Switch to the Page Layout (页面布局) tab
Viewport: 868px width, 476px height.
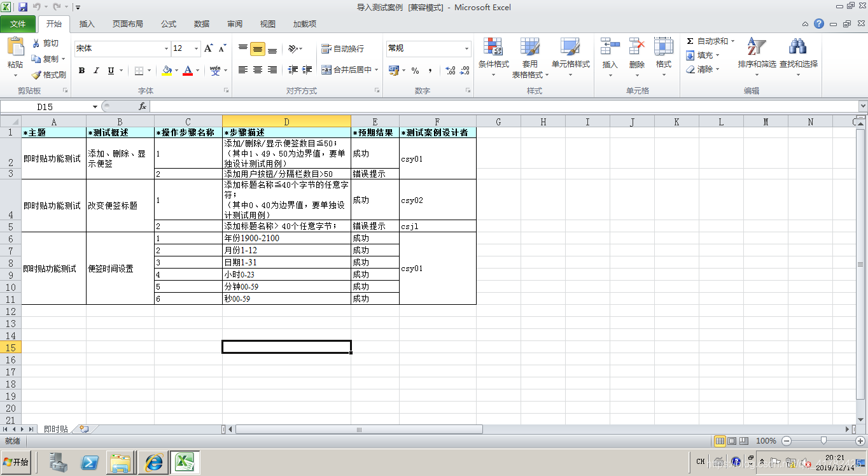point(127,24)
